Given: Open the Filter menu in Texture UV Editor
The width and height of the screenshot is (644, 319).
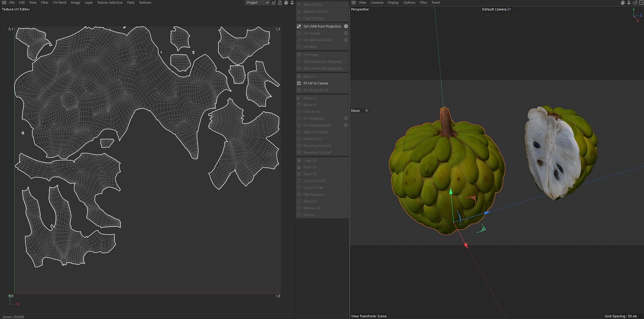Looking at the screenshot, I should tap(45, 3).
